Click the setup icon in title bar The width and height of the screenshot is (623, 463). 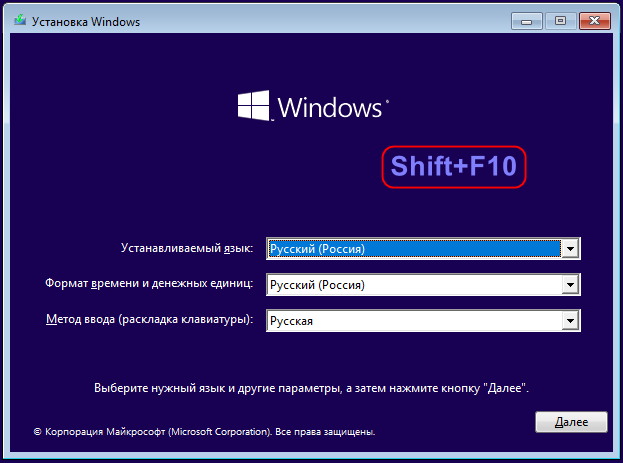(x=20, y=20)
